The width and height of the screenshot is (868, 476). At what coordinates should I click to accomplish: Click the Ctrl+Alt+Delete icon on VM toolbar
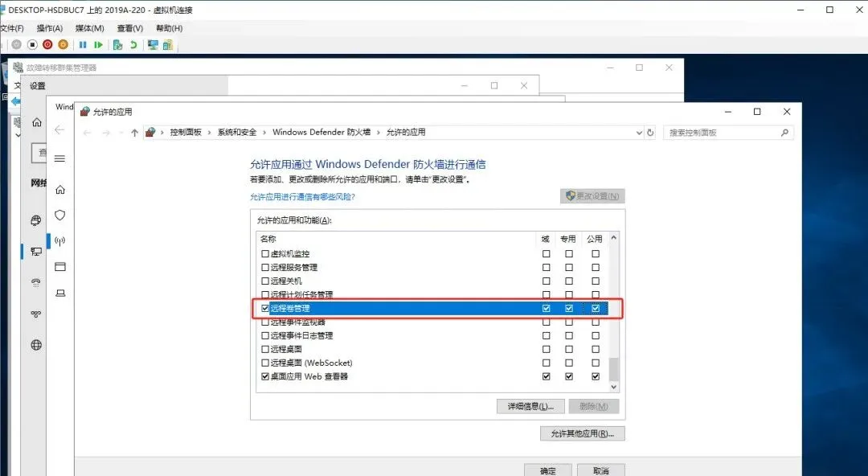click(16, 44)
